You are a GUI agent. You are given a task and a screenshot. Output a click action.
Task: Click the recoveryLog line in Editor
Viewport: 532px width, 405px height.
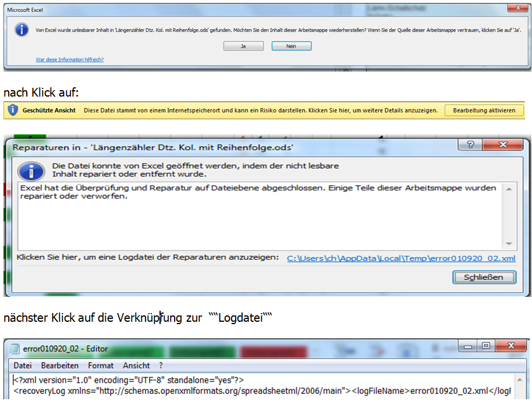point(262,391)
